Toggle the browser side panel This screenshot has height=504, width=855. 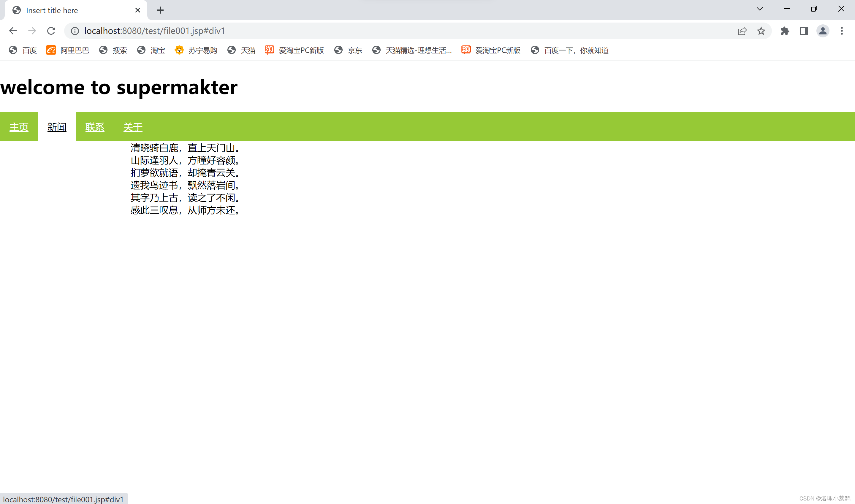[x=803, y=31]
